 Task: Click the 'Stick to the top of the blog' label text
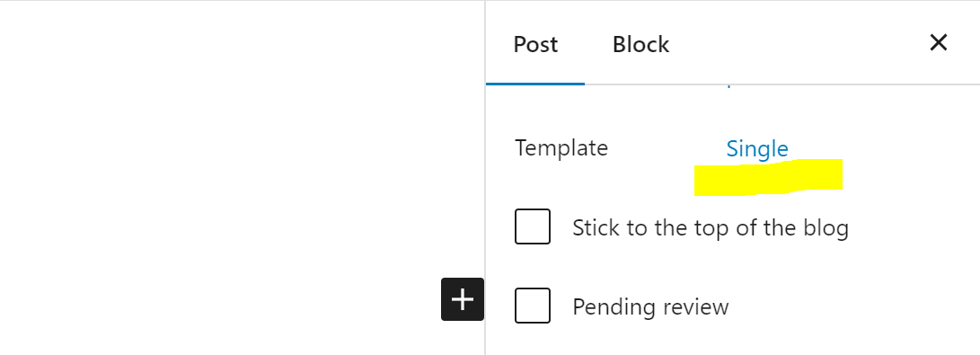[711, 227]
